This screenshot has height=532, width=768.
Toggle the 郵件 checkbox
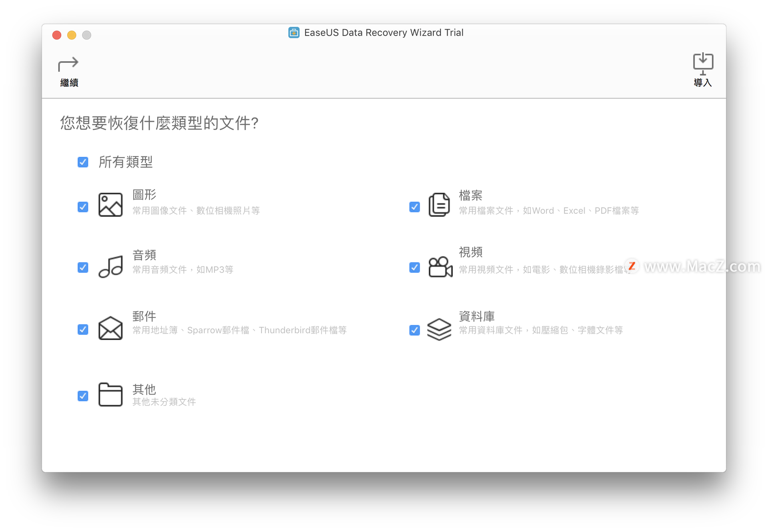click(x=83, y=330)
